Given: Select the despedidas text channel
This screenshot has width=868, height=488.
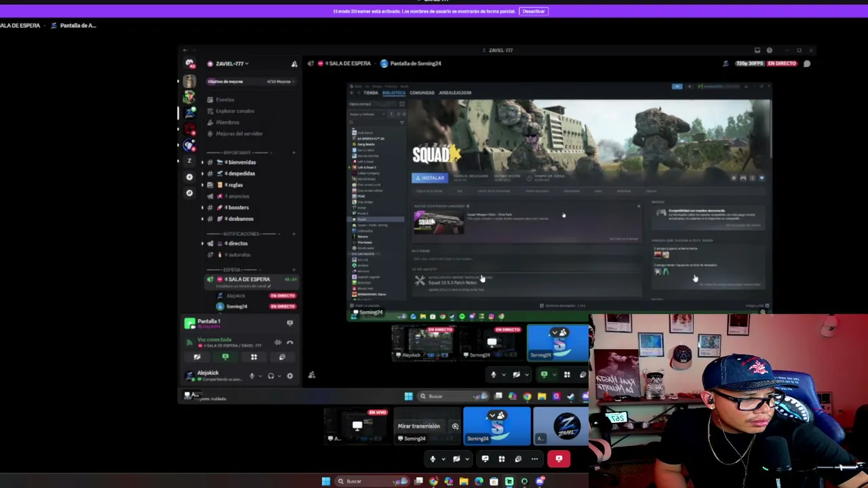Looking at the screenshot, I should pyautogui.click(x=240, y=174).
